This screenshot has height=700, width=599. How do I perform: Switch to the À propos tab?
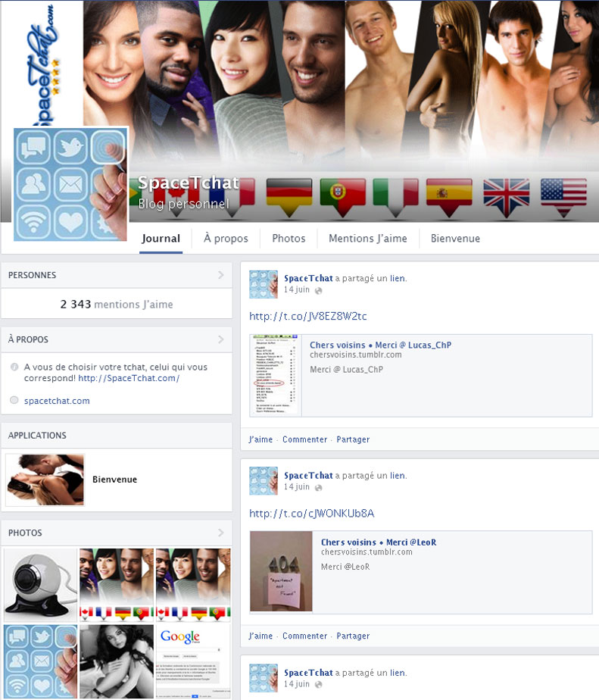[x=226, y=239]
